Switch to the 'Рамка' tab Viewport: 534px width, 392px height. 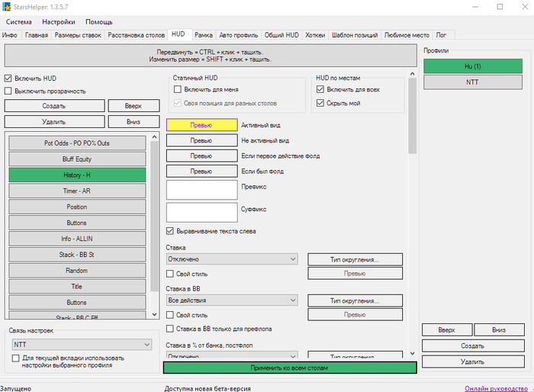coord(203,35)
